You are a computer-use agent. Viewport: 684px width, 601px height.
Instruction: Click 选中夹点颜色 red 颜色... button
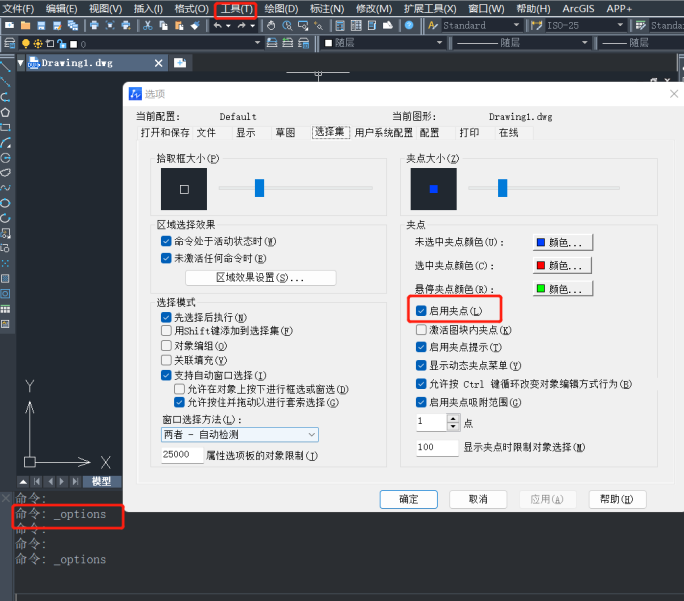[x=563, y=265]
